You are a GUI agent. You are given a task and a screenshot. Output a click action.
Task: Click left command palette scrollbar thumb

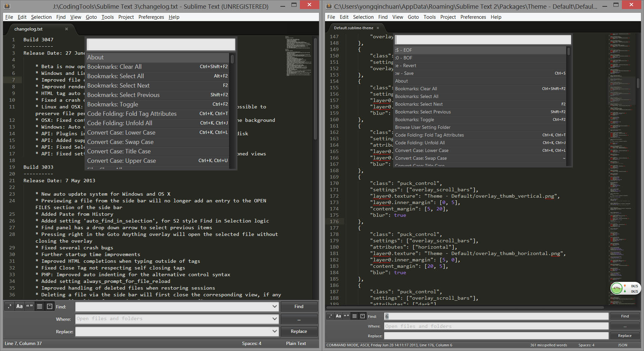(x=232, y=59)
